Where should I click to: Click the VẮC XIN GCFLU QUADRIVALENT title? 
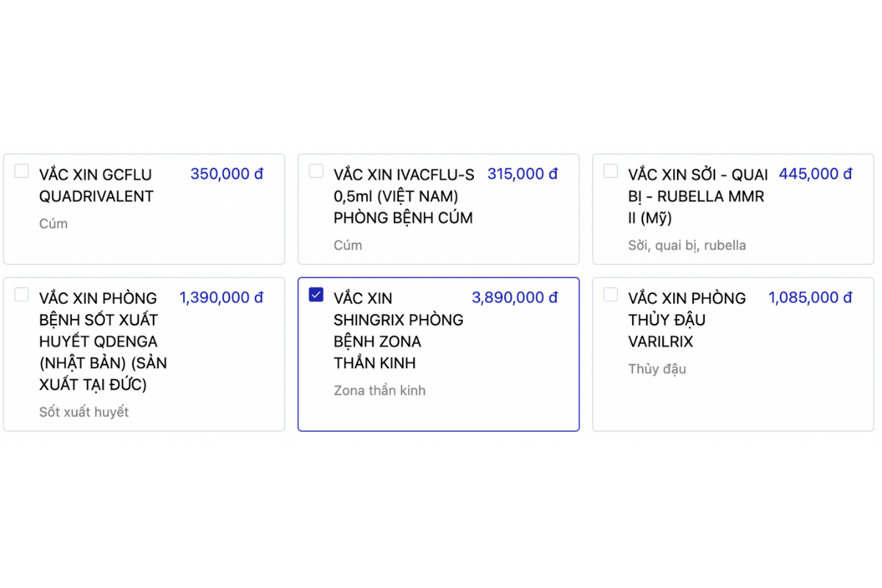point(96,185)
